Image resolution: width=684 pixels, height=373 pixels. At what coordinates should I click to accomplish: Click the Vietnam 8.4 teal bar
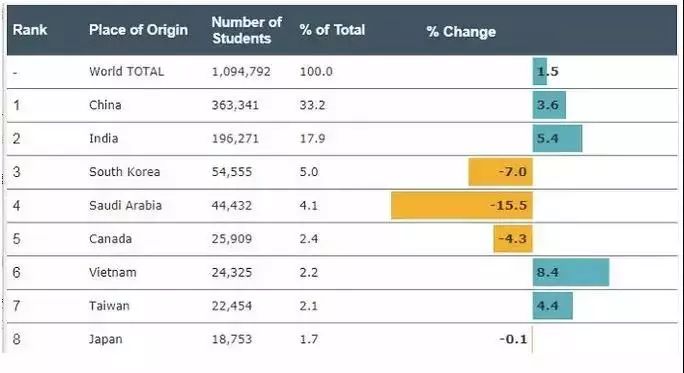coord(571,272)
